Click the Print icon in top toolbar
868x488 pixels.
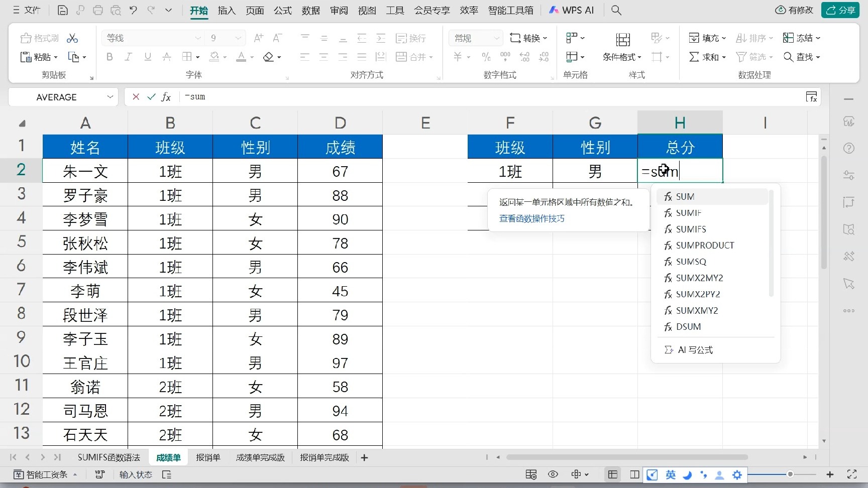point(98,10)
